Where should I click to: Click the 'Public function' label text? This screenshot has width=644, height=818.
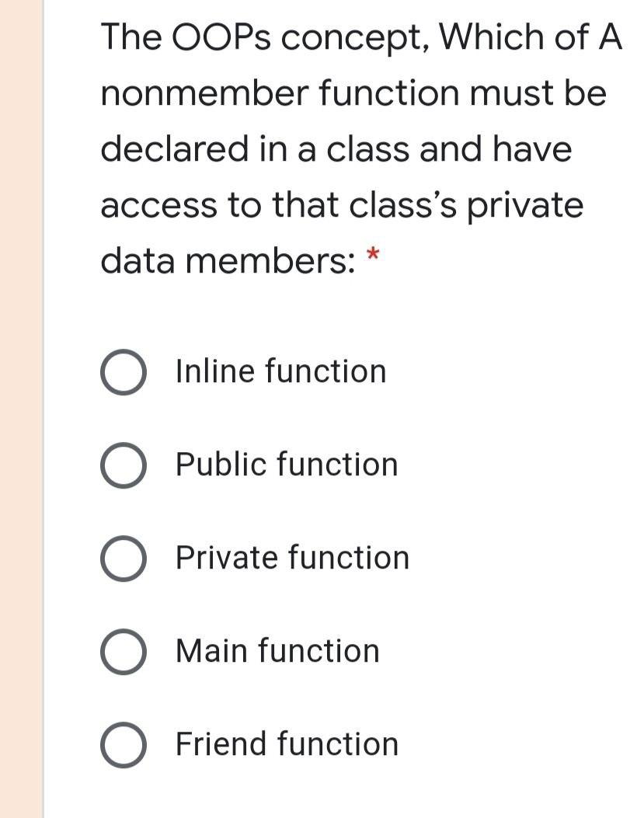coord(287,464)
